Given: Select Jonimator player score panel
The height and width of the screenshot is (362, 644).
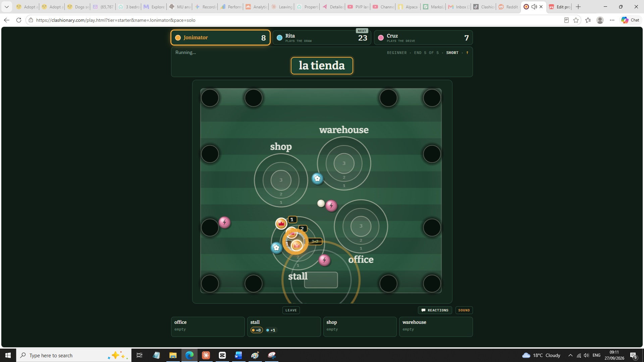Looking at the screenshot, I should tap(220, 38).
